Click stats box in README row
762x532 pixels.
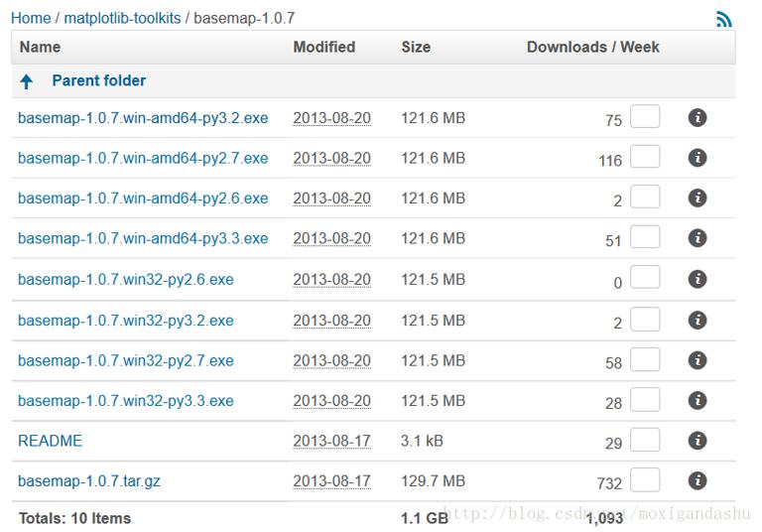tap(645, 440)
